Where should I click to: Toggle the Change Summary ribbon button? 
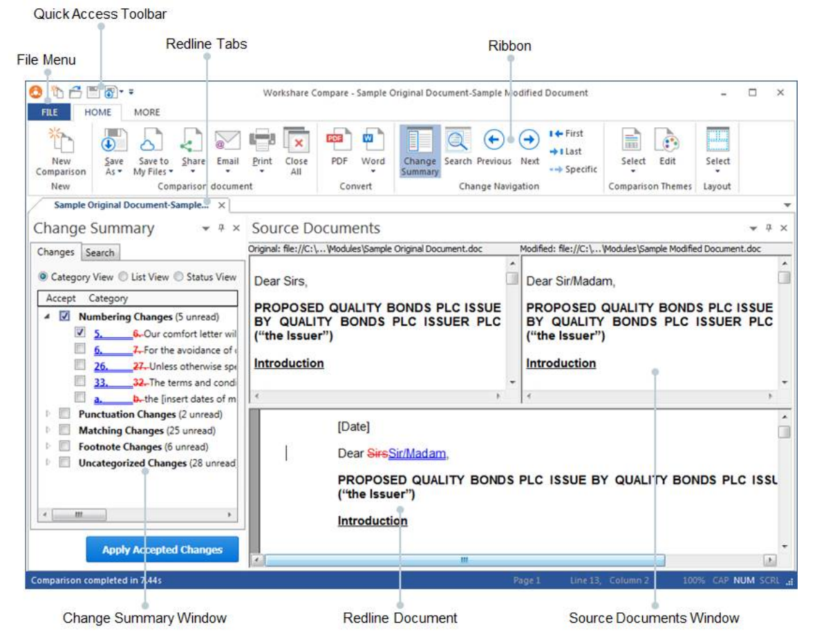coord(420,151)
